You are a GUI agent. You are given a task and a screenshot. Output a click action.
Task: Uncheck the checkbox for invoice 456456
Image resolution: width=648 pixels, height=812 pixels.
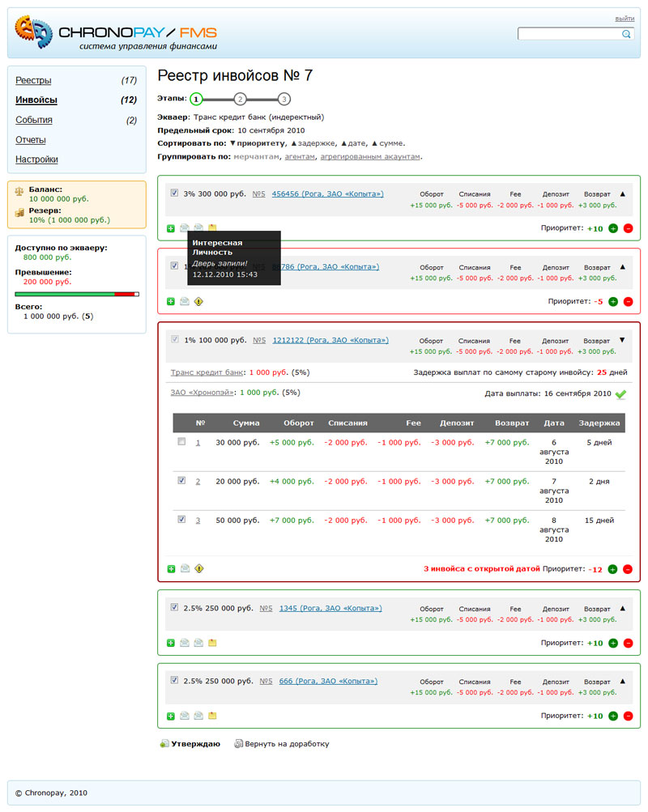coord(174,193)
